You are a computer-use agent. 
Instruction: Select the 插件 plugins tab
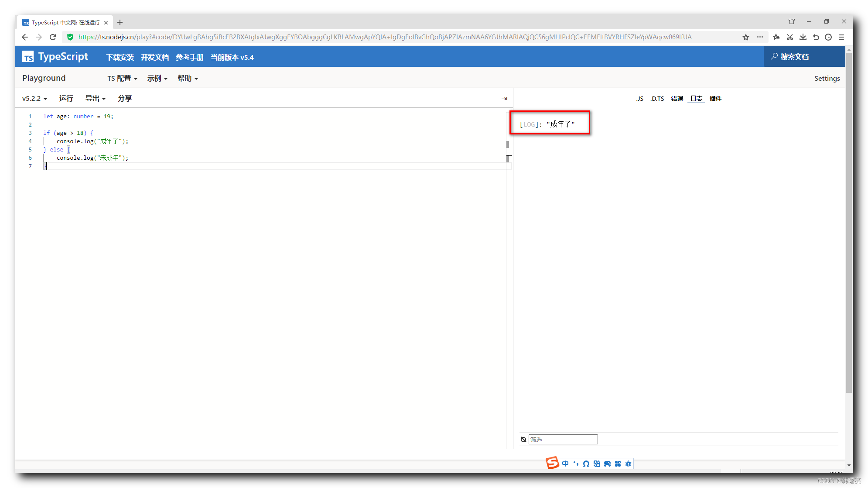point(715,99)
